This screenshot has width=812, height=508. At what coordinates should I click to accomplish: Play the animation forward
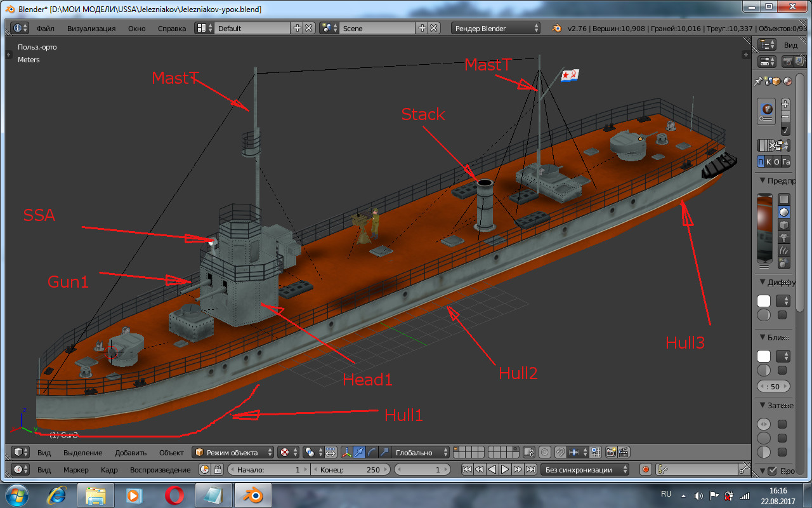(505, 470)
